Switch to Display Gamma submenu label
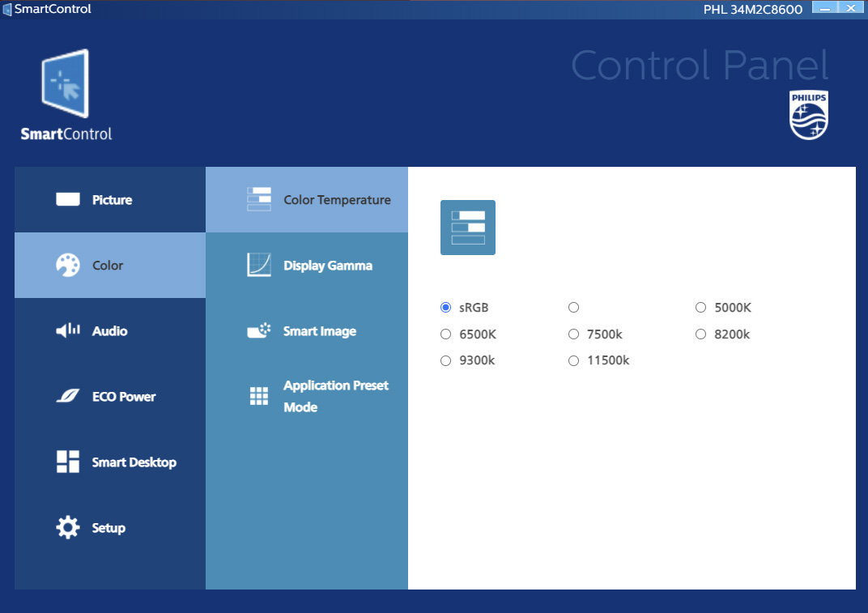This screenshot has width=868, height=613. (x=328, y=266)
